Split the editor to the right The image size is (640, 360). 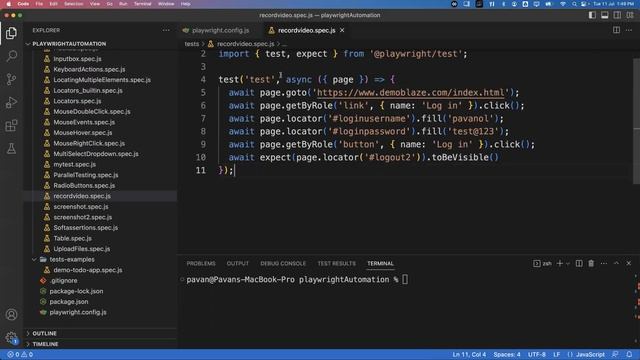(x=616, y=30)
